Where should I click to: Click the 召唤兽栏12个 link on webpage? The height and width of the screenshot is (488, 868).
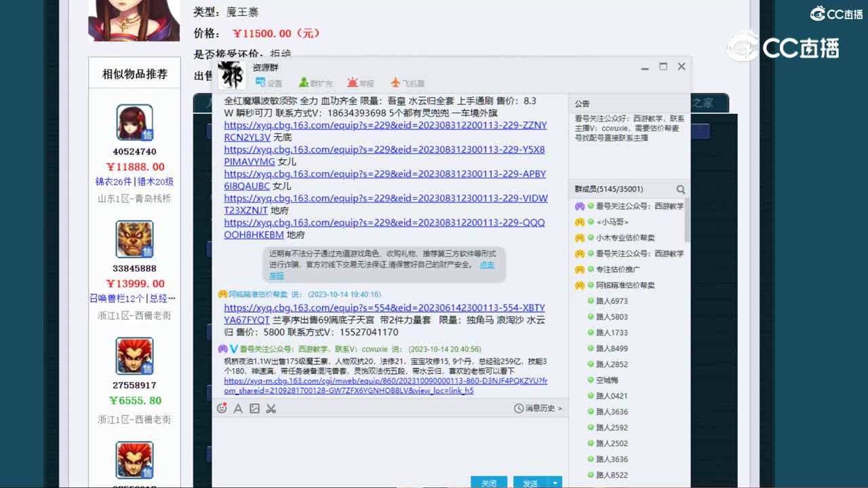tap(117, 298)
